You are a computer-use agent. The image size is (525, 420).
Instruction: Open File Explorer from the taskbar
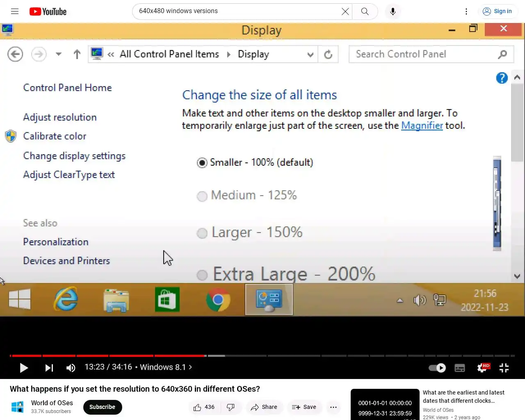click(116, 300)
